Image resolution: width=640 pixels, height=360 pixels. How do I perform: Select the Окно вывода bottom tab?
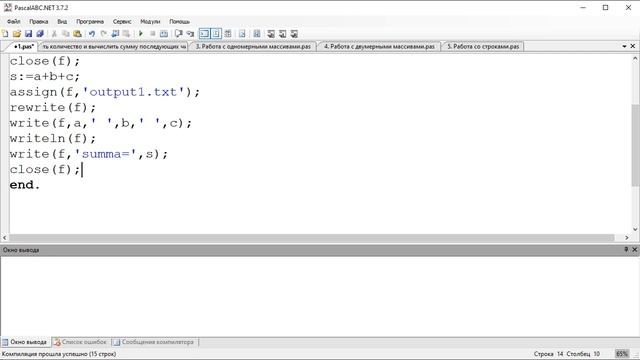tap(25, 342)
